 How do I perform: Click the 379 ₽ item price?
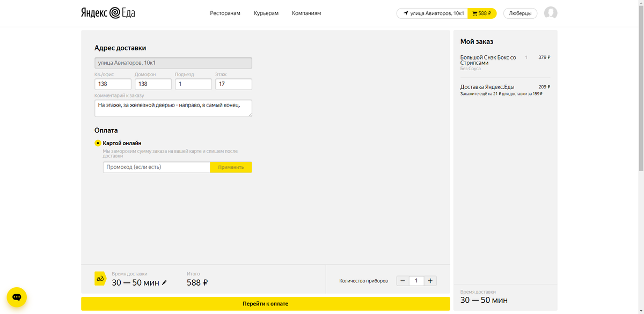tap(544, 57)
